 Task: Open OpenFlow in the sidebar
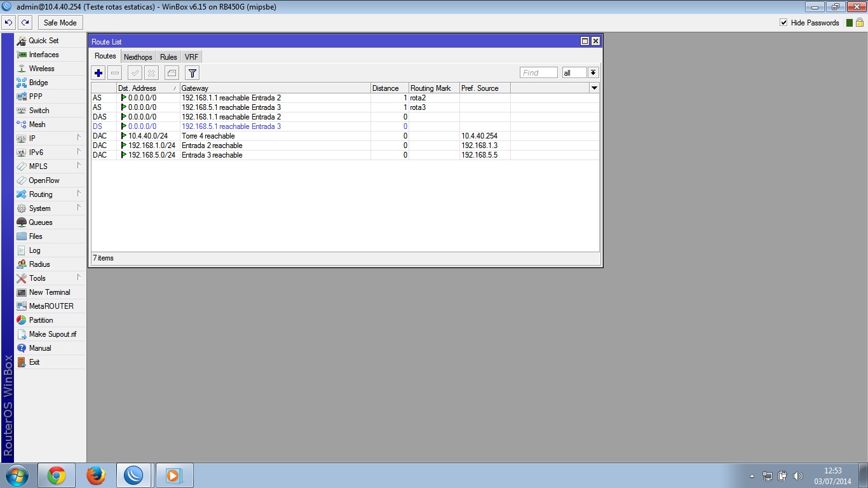click(50, 180)
